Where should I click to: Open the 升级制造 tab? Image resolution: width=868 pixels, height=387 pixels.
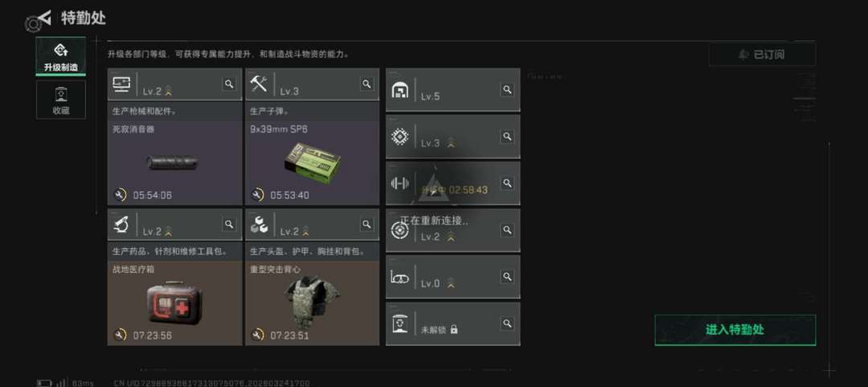[x=61, y=56]
